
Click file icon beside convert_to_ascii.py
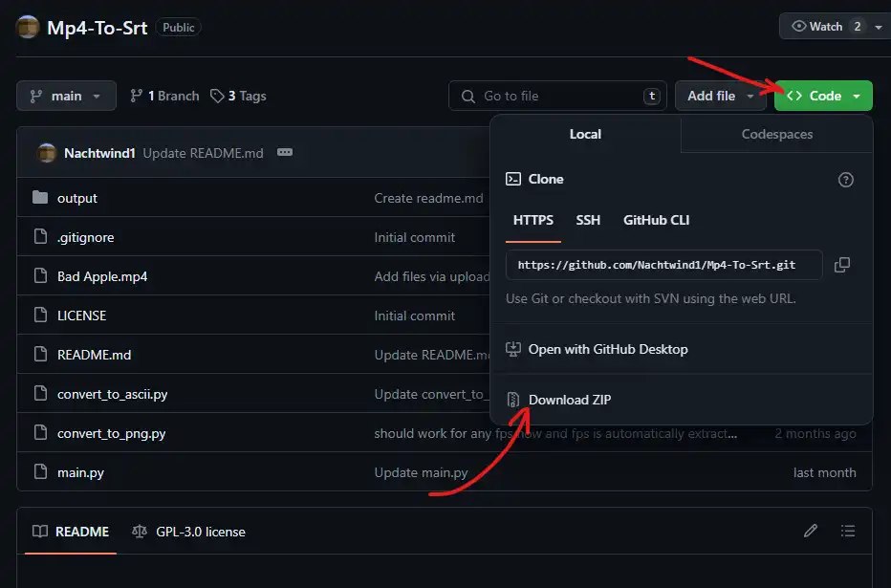[x=40, y=393]
